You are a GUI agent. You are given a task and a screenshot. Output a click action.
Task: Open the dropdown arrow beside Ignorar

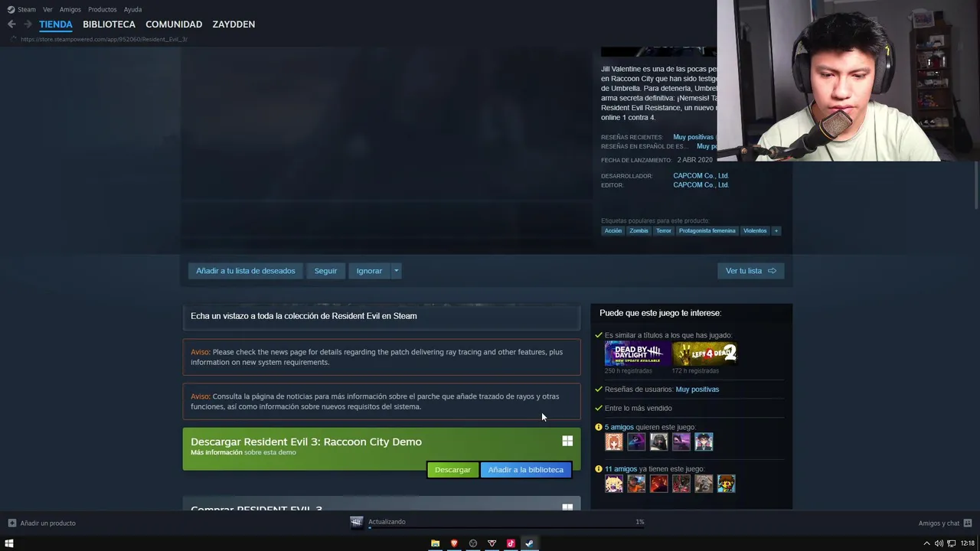[396, 271]
